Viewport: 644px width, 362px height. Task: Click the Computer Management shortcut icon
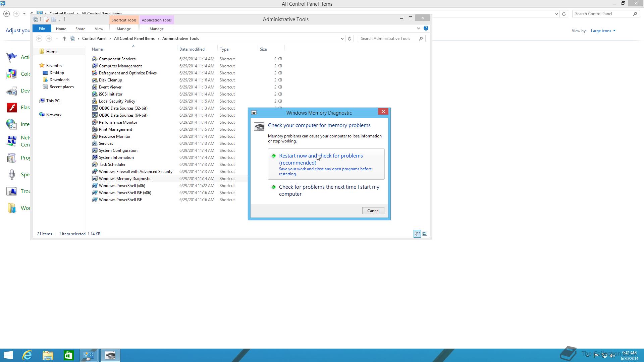point(95,66)
